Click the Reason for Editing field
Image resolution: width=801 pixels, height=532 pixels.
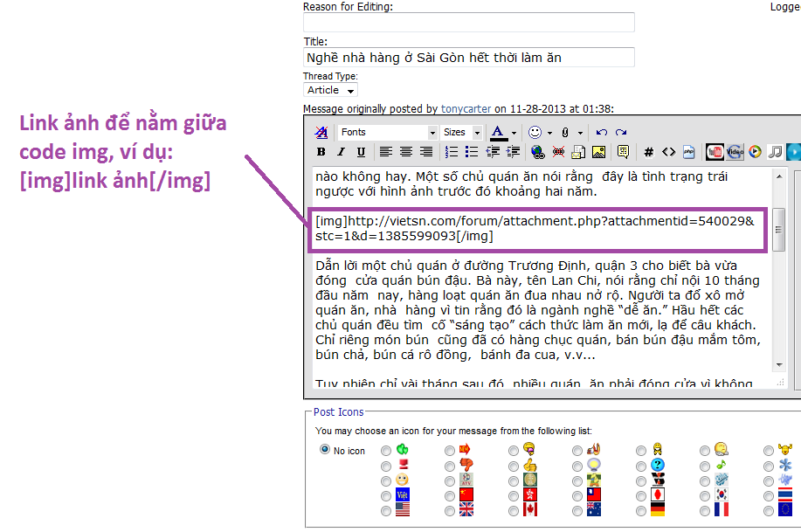click(468, 23)
